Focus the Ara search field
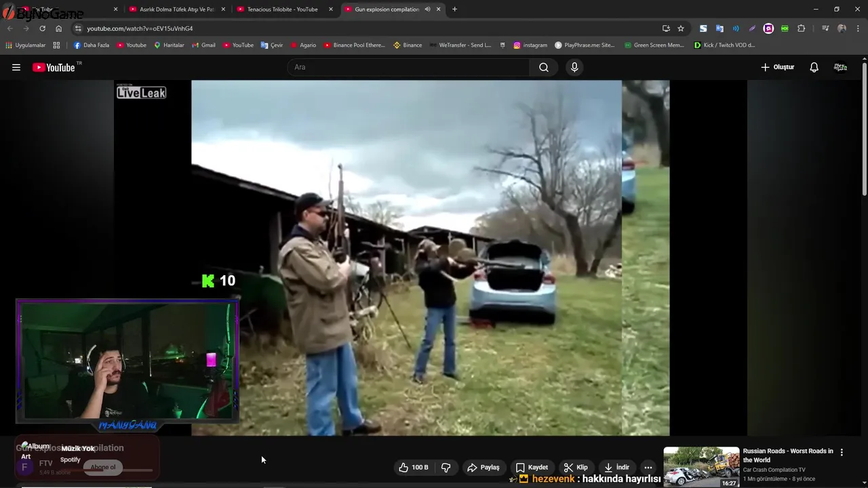Viewport: 868px width, 488px height. [409, 67]
